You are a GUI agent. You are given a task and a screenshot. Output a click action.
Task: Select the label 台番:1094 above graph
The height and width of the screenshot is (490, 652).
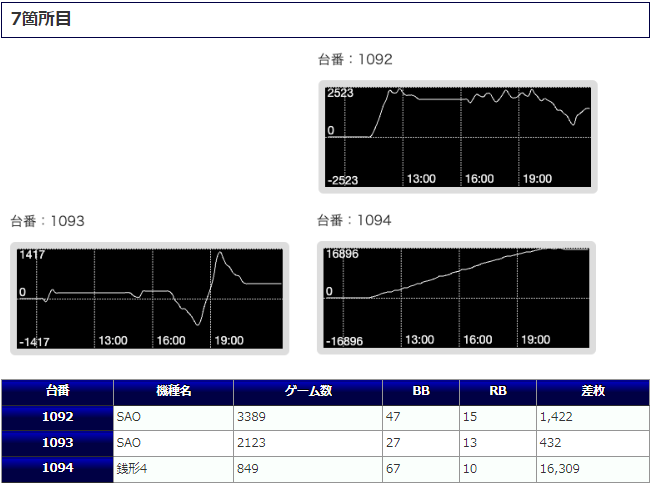pyautogui.click(x=354, y=220)
